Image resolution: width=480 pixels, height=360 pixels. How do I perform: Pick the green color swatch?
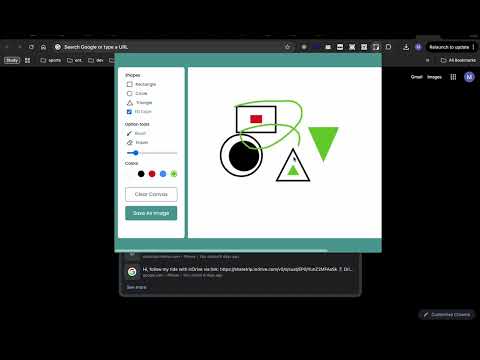point(174,174)
